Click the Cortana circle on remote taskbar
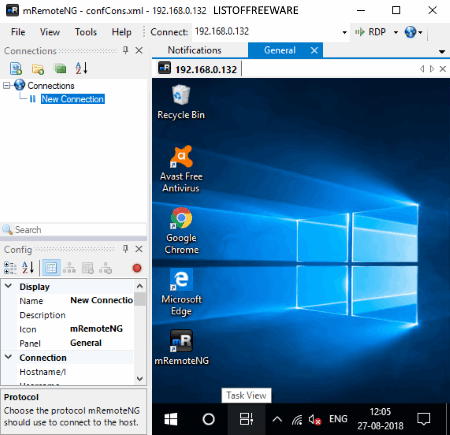 (209, 419)
